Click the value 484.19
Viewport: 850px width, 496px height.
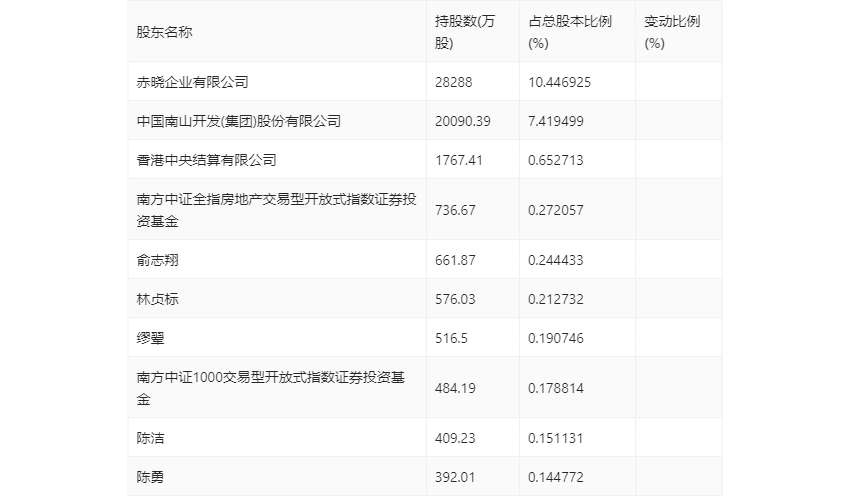click(455, 388)
